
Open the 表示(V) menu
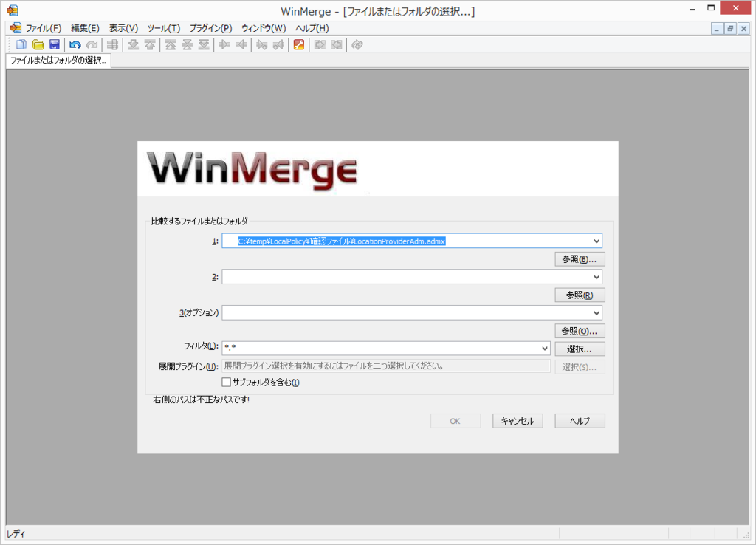point(123,29)
